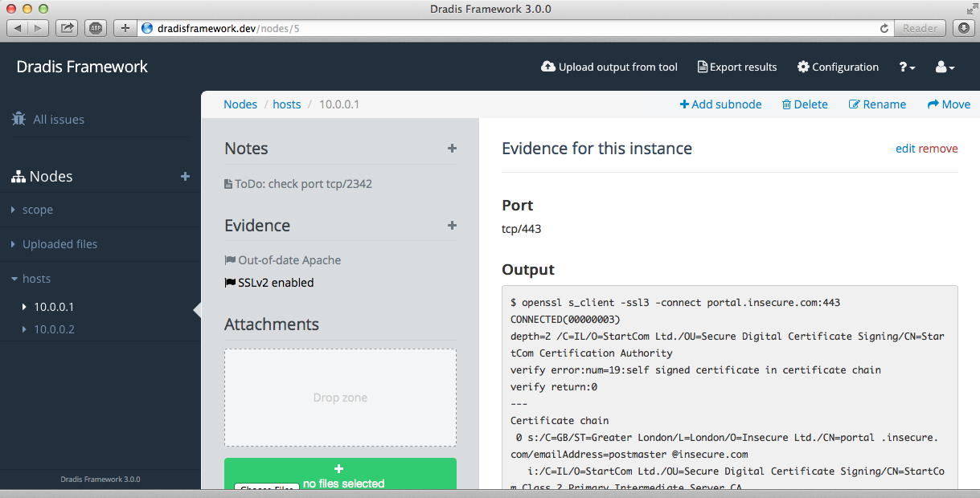Expand the Uploaded files node
This screenshot has width=980, height=498.
click(14, 244)
